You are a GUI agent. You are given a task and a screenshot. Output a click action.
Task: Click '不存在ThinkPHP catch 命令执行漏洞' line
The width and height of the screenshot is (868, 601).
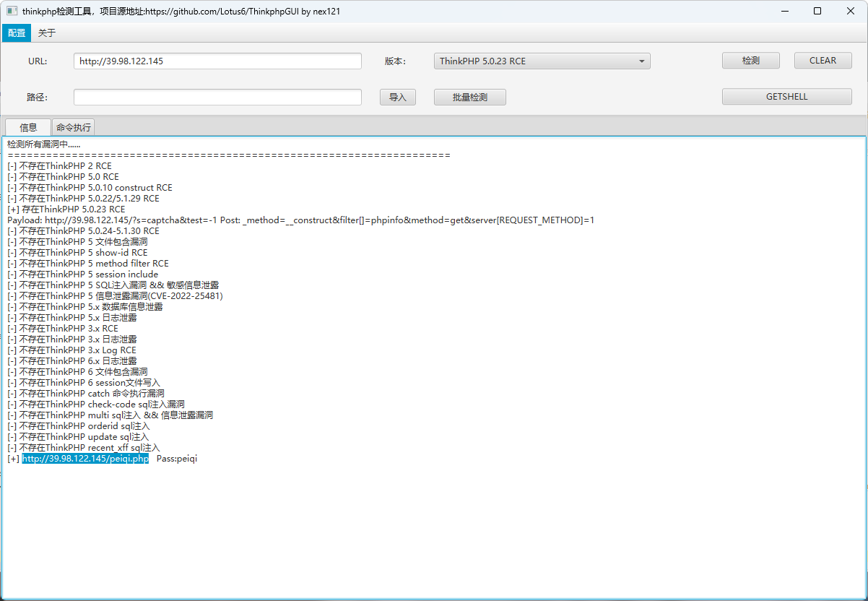tap(86, 394)
